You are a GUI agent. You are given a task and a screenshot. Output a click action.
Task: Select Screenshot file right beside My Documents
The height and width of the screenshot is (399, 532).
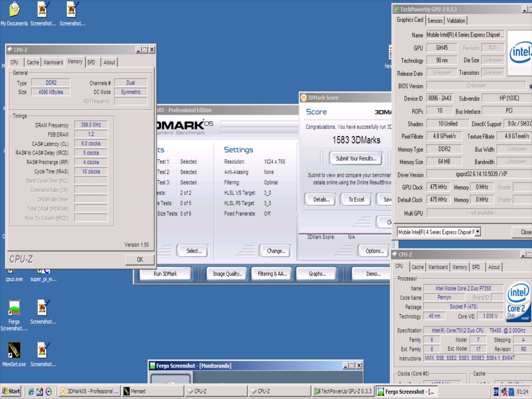click(x=43, y=13)
